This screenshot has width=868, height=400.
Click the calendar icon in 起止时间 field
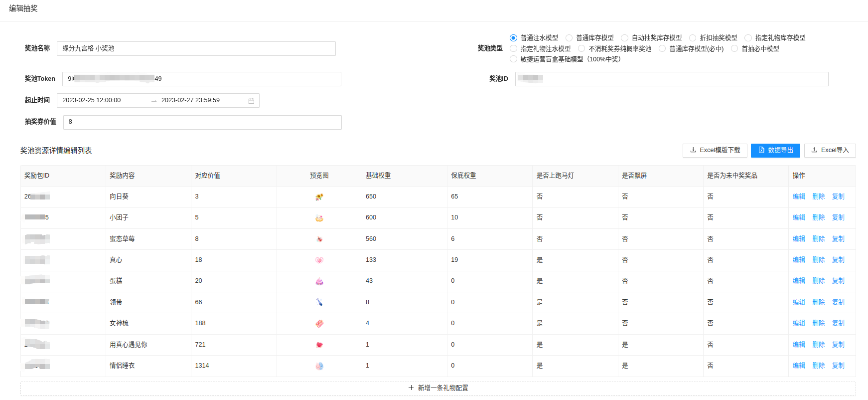(251, 101)
